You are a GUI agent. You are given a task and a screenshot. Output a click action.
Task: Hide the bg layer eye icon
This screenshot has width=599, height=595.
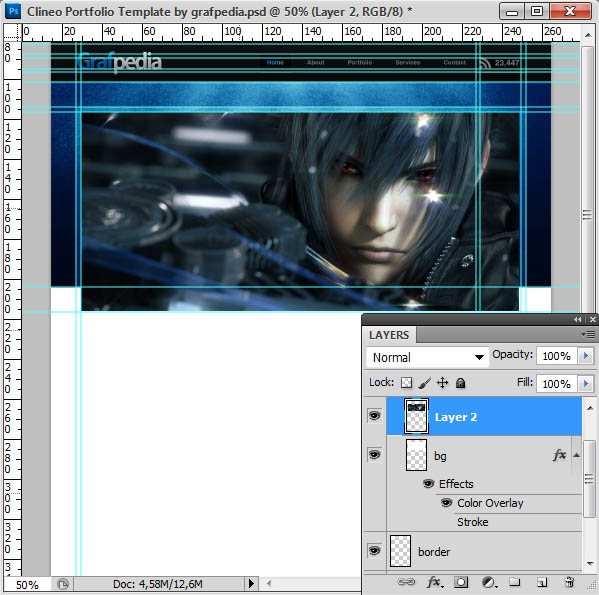pos(374,454)
